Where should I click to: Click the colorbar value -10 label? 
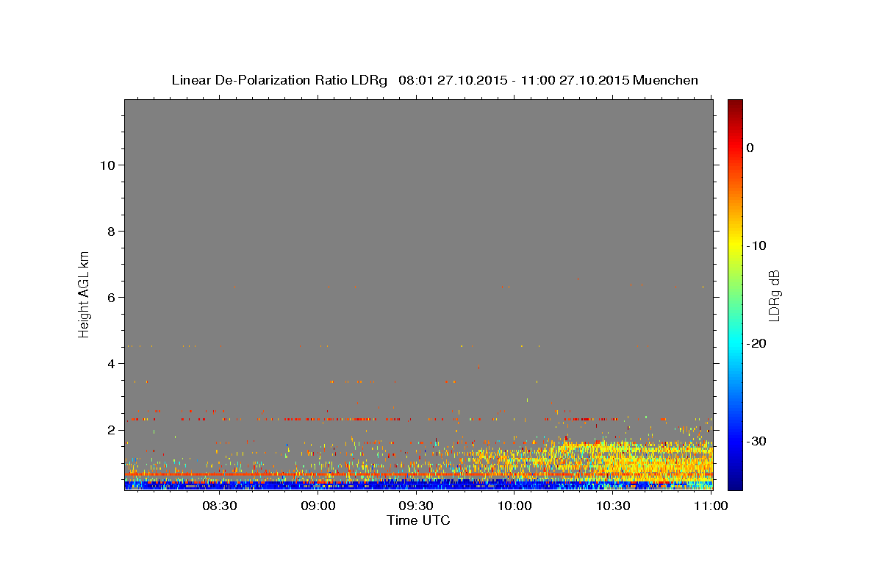[x=756, y=245]
